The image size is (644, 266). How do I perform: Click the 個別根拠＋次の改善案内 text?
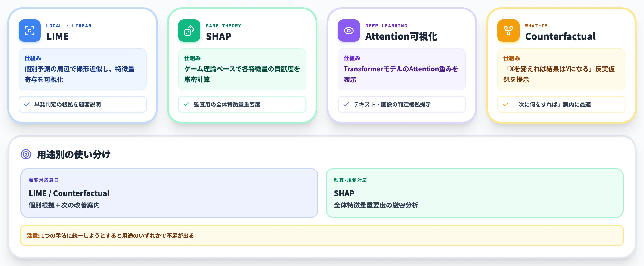tap(64, 205)
